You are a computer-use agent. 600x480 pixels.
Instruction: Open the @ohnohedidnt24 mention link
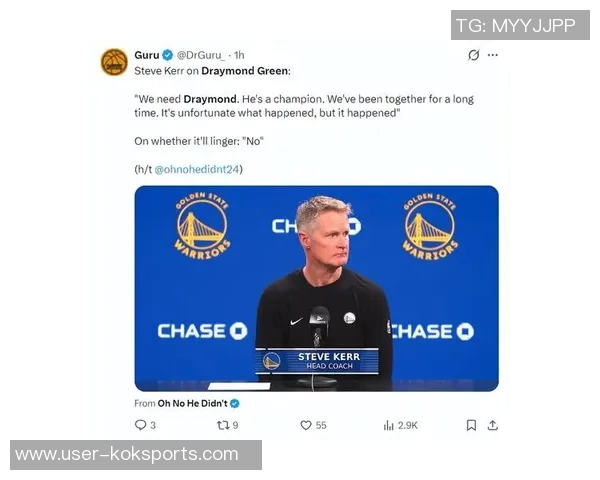pos(197,169)
